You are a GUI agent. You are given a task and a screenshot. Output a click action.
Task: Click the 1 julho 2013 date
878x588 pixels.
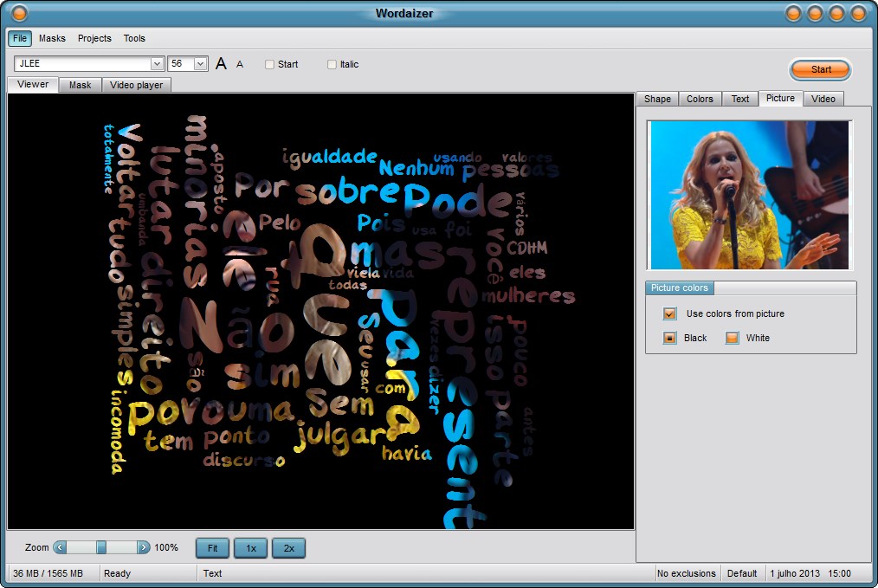point(795,573)
